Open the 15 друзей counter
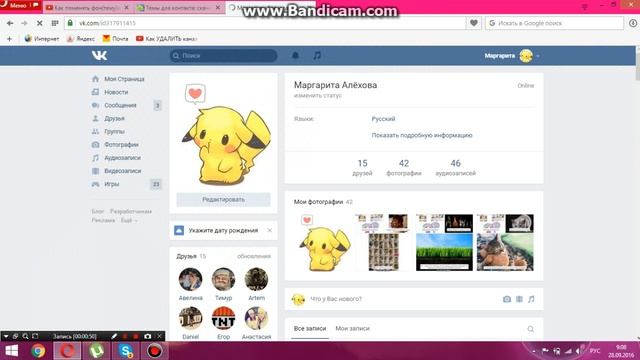This screenshot has height=360, width=640. [x=362, y=167]
